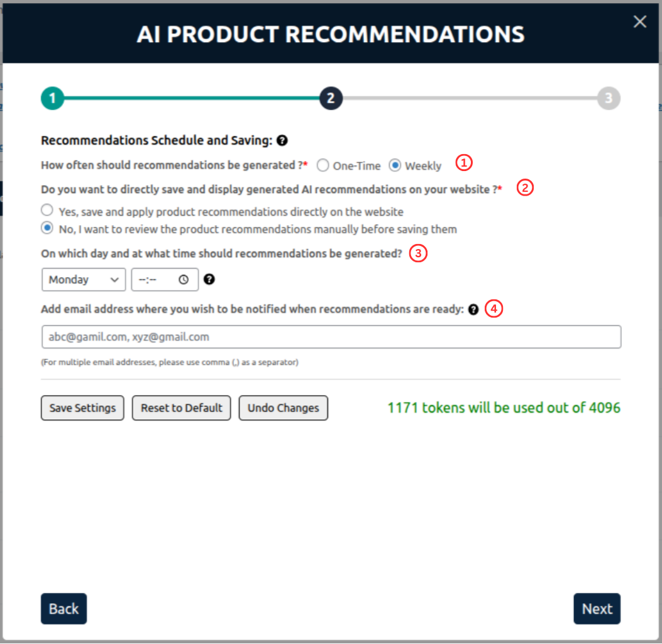Click help icon beside Recommendations Schedule heading

point(282,140)
